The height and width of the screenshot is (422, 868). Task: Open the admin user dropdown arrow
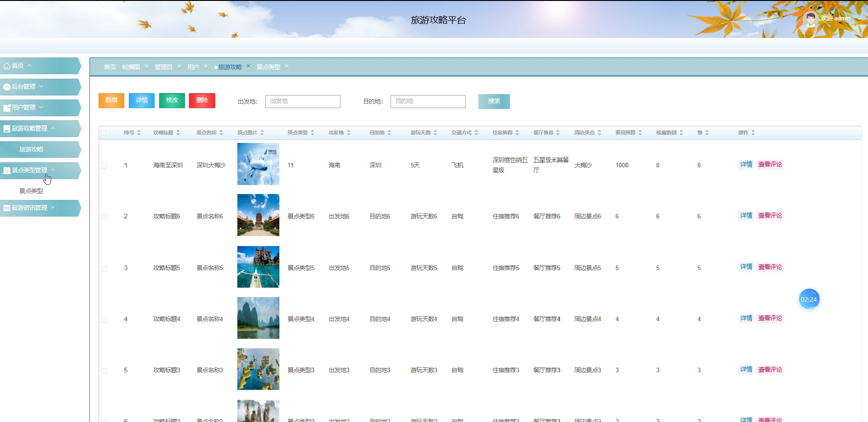(x=859, y=19)
